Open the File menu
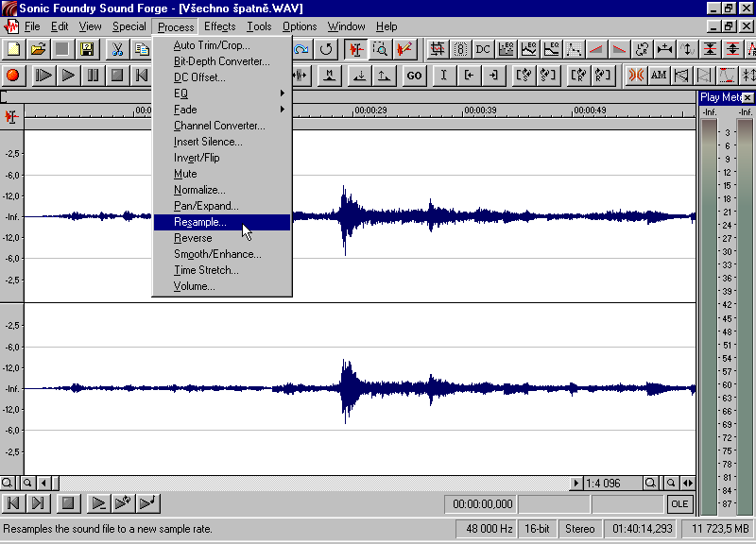The width and height of the screenshot is (756, 544). tap(32, 26)
